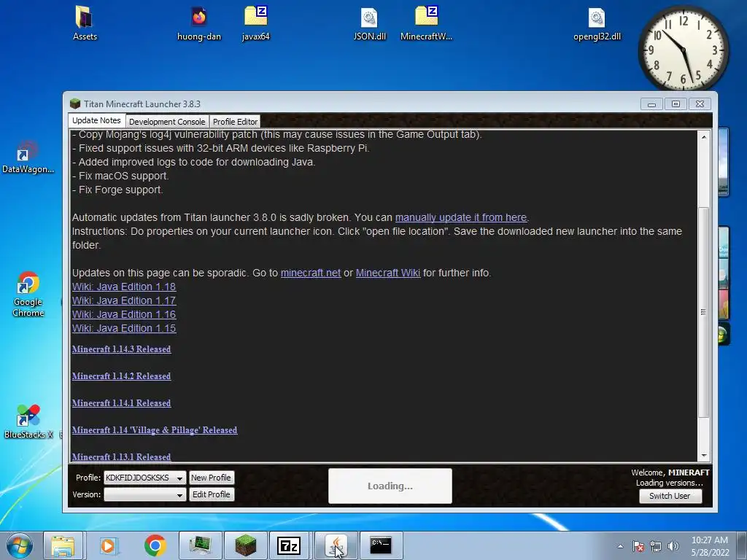Click the analog clock gadget
This screenshot has height=560, width=747.
(x=683, y=49)
